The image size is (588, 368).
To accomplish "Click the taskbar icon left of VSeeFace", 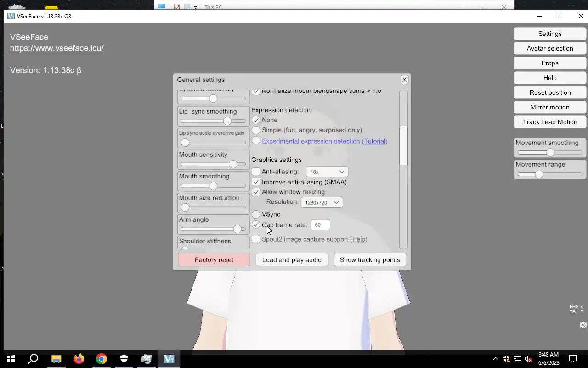I will click(x=146, y=359).
